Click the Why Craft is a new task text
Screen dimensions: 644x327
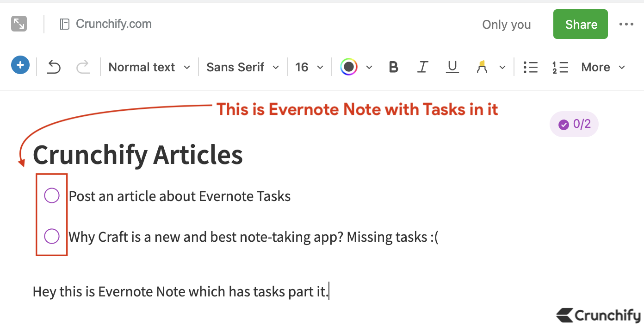click(x=254, y=237)
